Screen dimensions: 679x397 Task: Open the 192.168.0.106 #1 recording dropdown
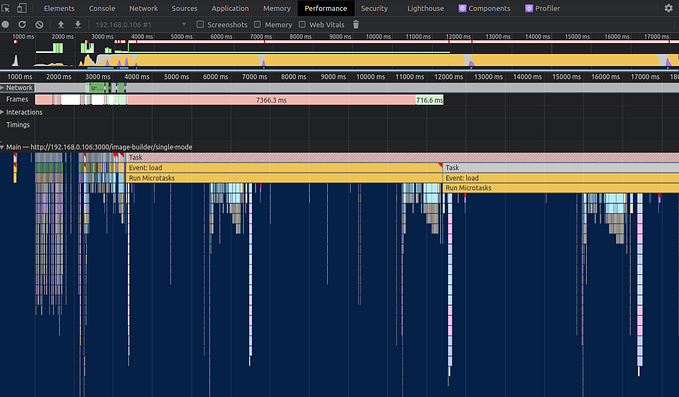point(140,25)
